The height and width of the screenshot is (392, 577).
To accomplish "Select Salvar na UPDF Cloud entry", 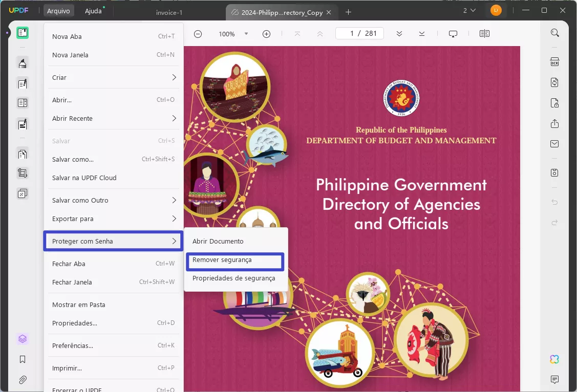I will [113, 178].
